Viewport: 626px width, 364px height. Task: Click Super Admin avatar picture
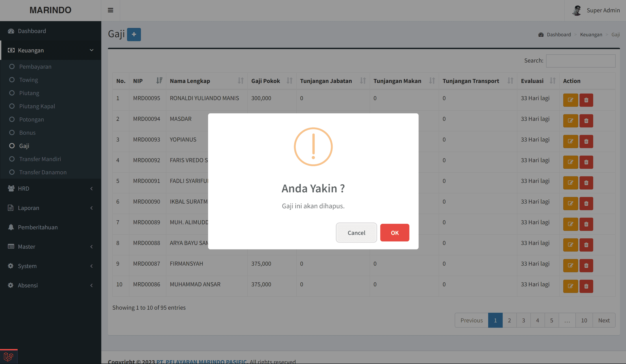[577, 10]
